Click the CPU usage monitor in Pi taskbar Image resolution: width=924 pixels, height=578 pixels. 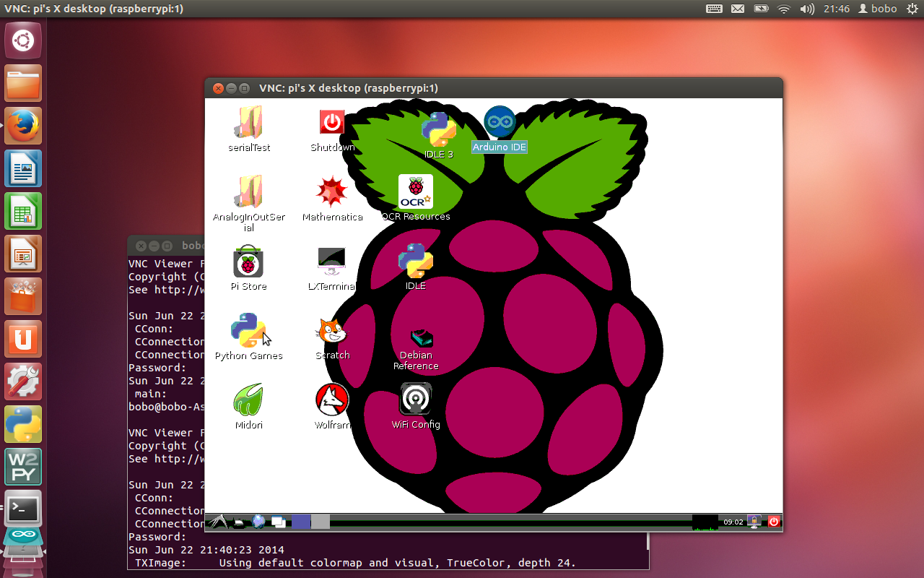point(705,522)
